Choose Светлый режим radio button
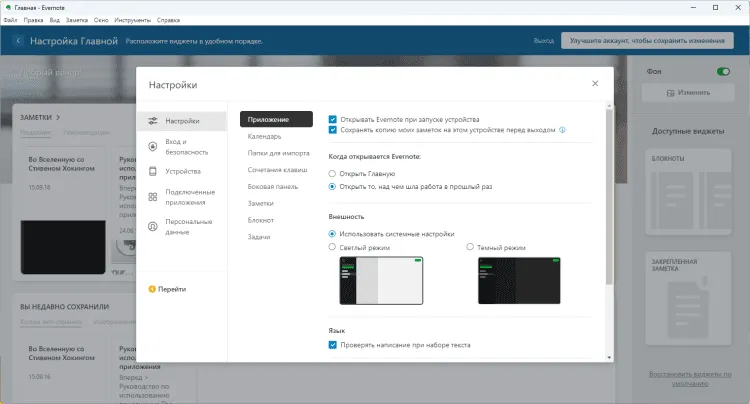 tap(332, 247)
